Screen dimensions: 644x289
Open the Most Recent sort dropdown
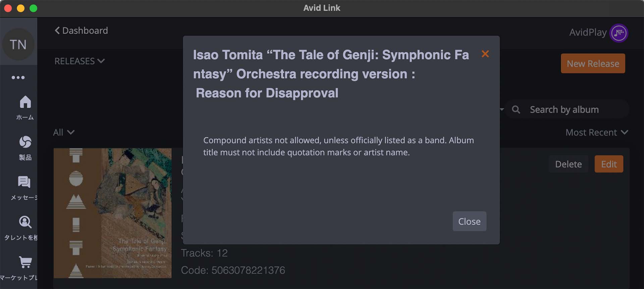pyautogui.click(x=596, y=133)
